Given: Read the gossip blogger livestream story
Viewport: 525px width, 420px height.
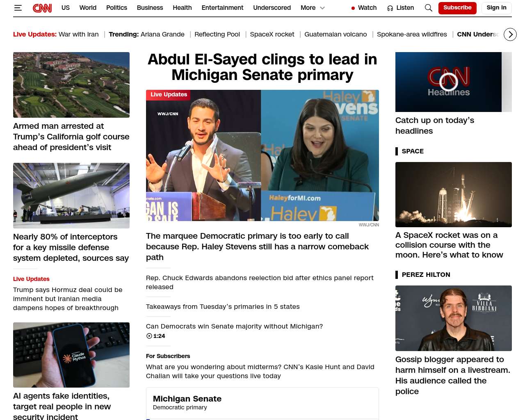Looking at the screenshot, I should pos(453,375).
